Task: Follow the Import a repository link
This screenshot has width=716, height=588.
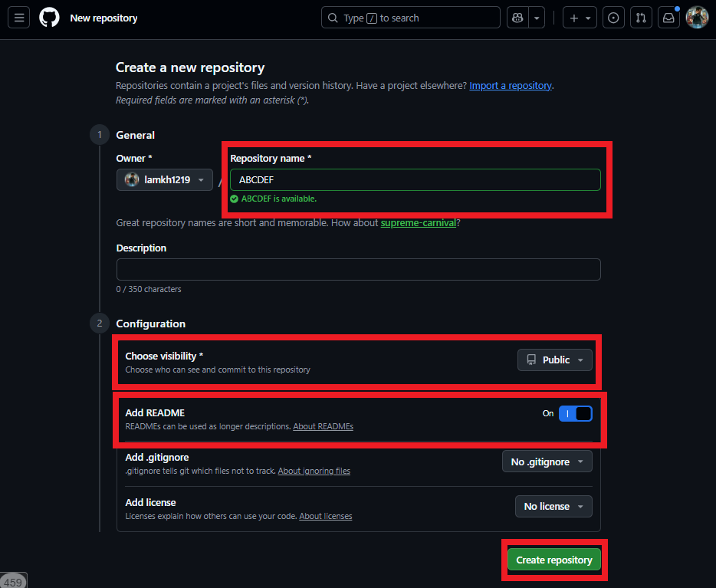Action: click(510, 86)
